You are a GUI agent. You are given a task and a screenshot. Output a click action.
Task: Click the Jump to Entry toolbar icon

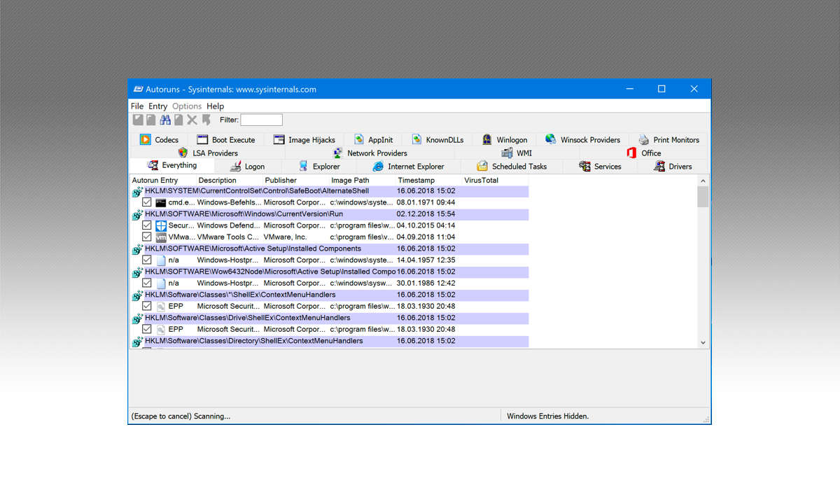pyautogui.click(x=206, y=120)
